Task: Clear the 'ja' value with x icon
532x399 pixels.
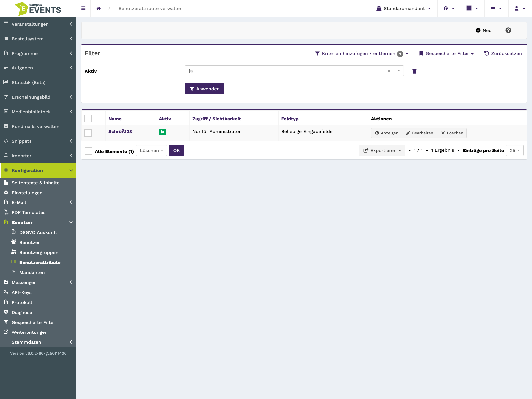Action: (x=389, y=71)
